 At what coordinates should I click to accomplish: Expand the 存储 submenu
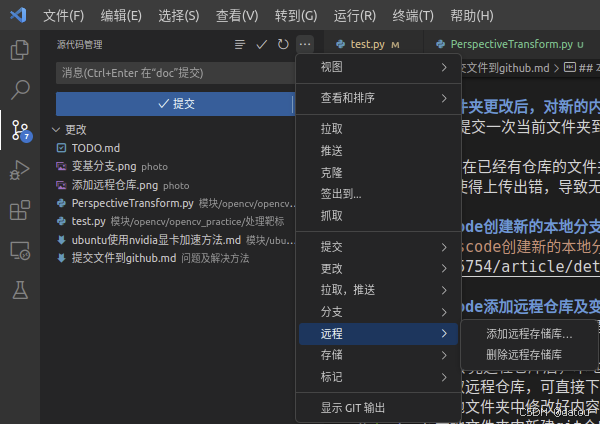click(x=378, y=355)
